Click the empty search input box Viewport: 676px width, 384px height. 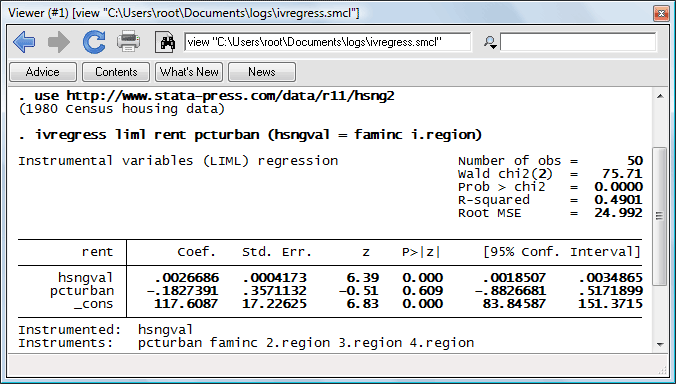click(x=578, y=42)
